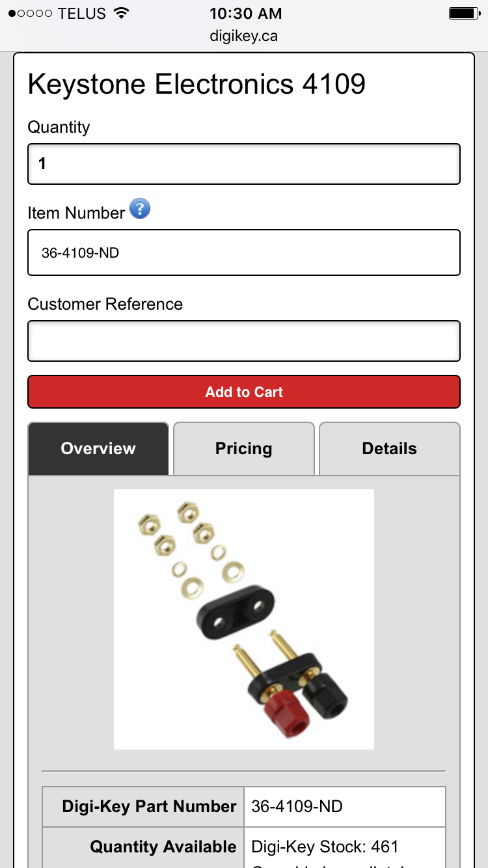Screen dimensions: 488x868
Task: Tap the battery indicator icon
Action: (x=464, y=13)
